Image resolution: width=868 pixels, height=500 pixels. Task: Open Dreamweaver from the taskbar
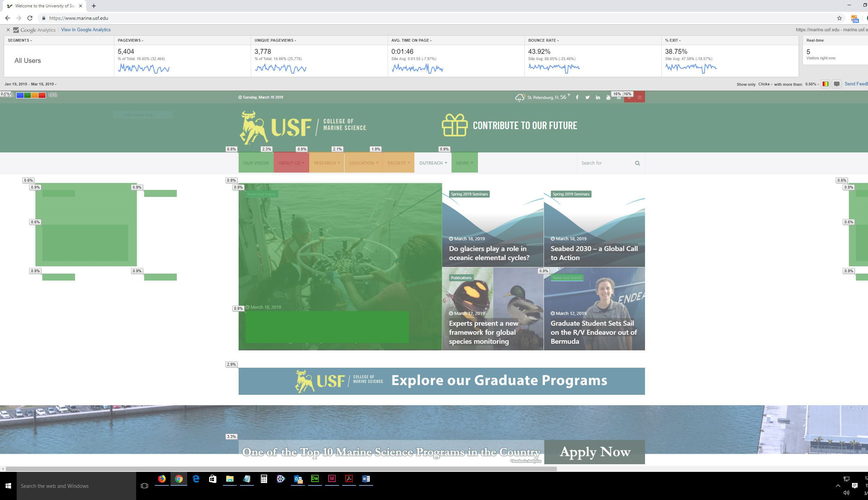315,479
